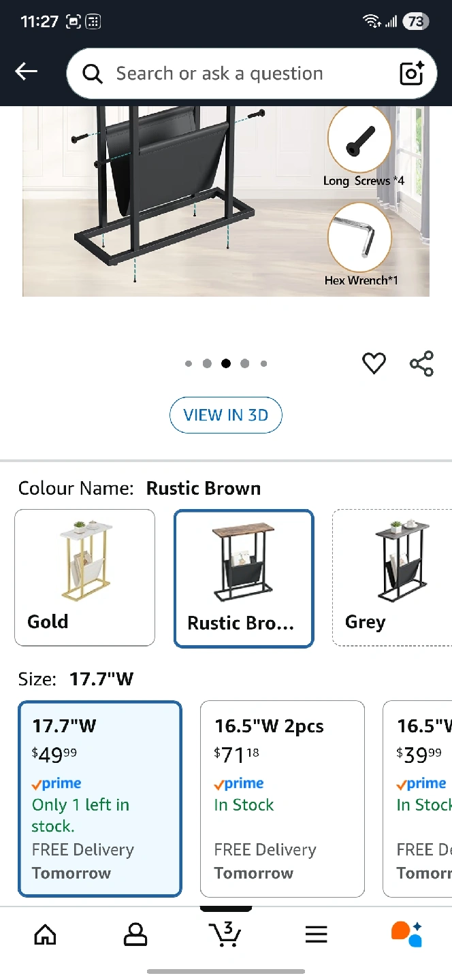Open camera lens search icon
452x980 pixels.
(x=411, y=73)
